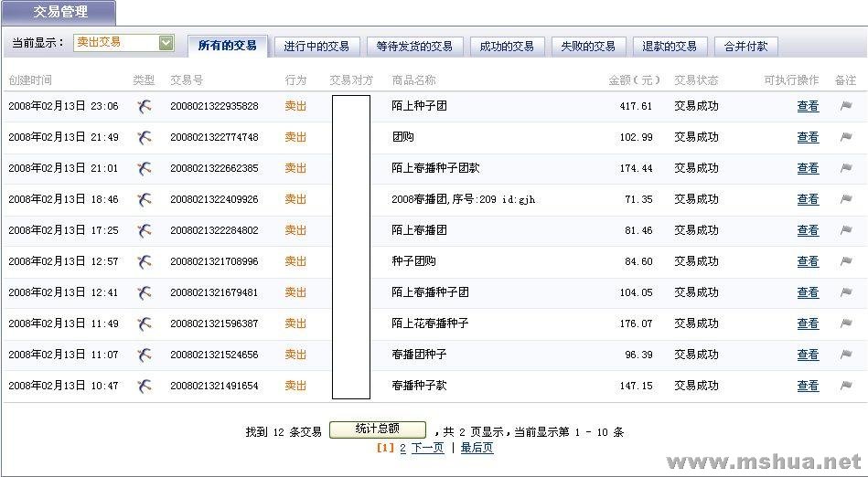Click the 下一页 next page link
This screenshot has width=868, height=477.
click(427, 448)
